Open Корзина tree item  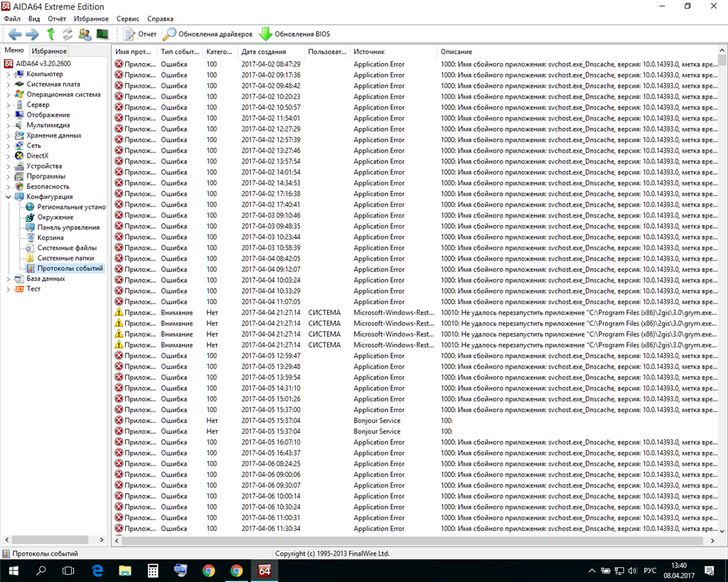click(50, 237)
